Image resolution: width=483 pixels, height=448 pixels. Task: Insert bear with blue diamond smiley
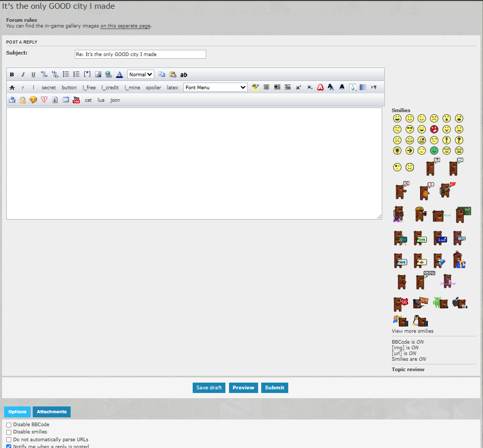(x=439, y=261)
